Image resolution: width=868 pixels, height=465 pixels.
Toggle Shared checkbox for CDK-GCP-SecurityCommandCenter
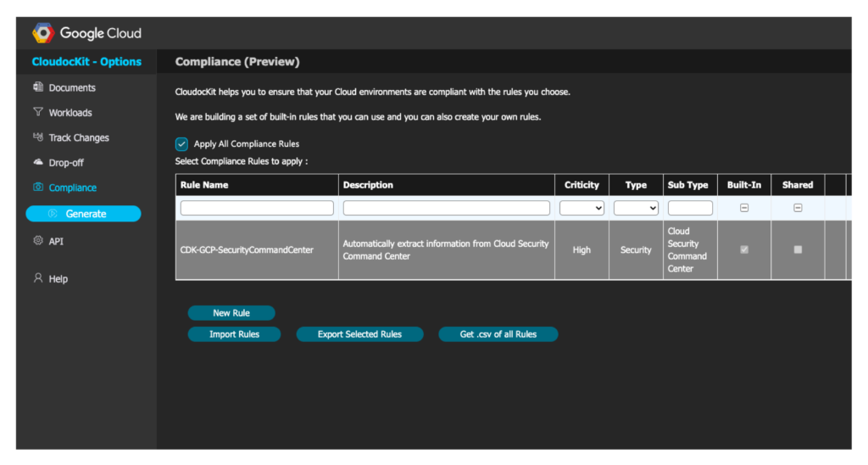point(798,249)
